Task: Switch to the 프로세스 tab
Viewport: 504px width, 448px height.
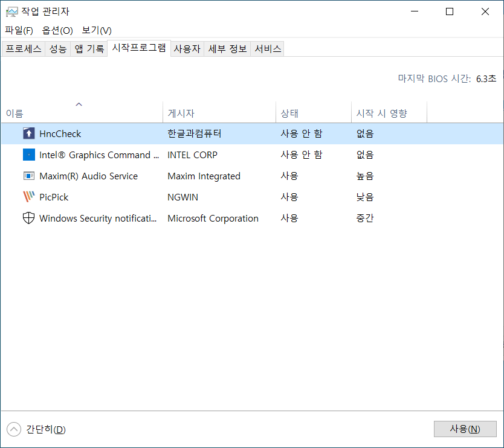Action: point(24,49)
